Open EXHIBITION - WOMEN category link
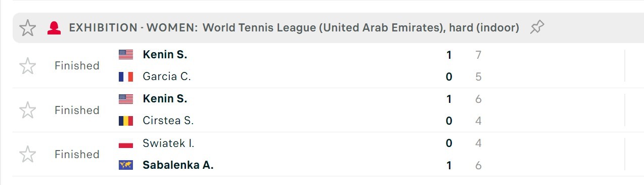644x185 pixels. click(x=133, y=28)
